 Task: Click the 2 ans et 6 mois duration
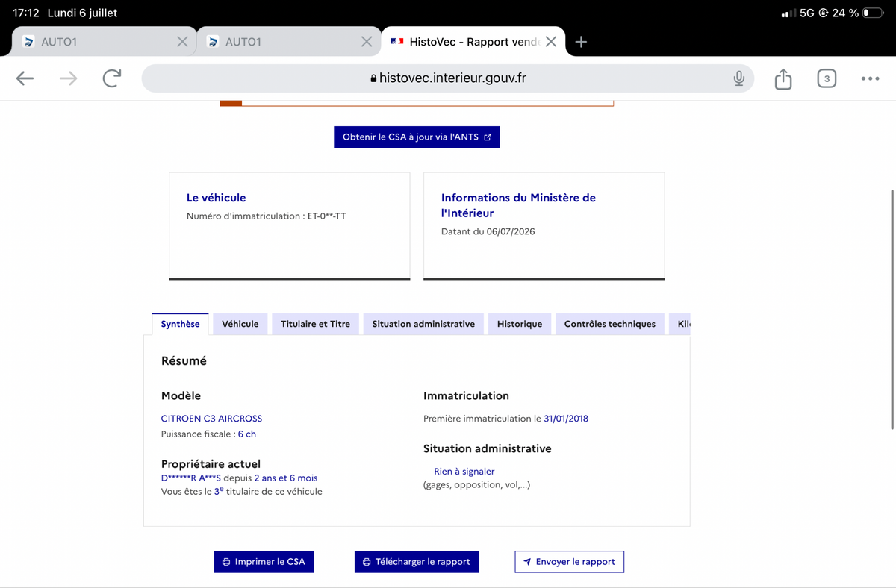pos(285,478)
